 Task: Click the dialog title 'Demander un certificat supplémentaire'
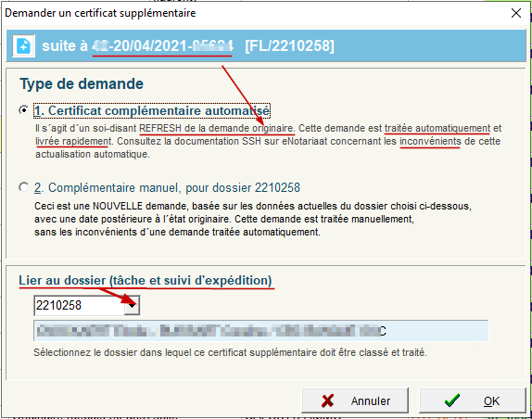[100, 13]
